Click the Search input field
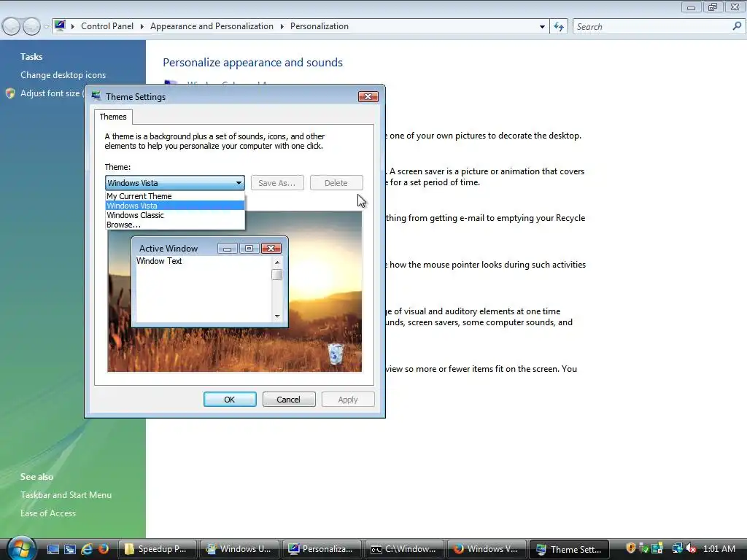 click(651, 27)
